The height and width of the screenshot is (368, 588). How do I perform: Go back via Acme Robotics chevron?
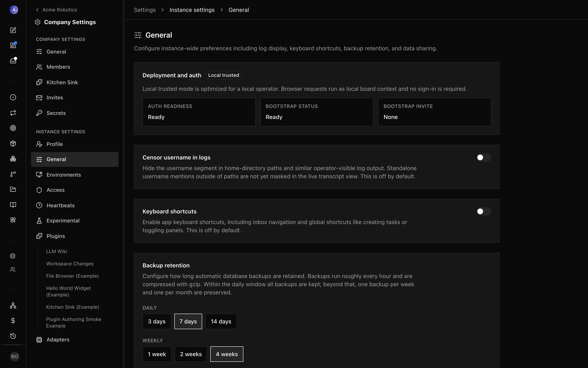37,10
